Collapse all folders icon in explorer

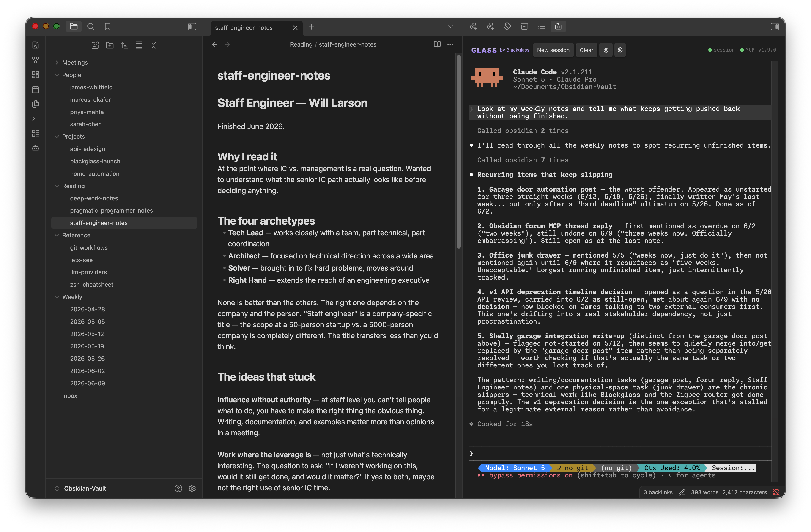coord(154,45)
